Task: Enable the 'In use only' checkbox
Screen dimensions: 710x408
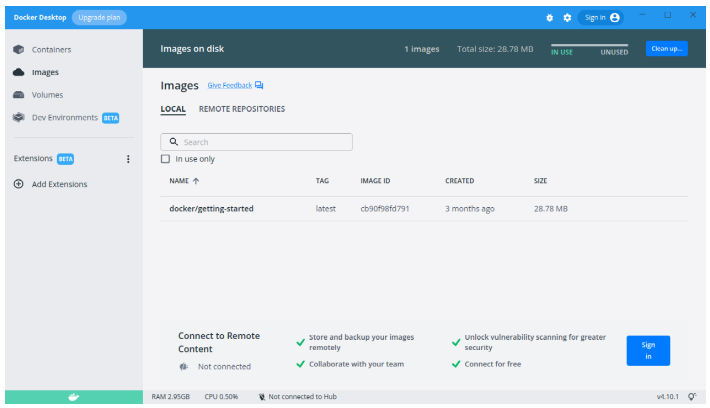Action: [x=166, y=159]
